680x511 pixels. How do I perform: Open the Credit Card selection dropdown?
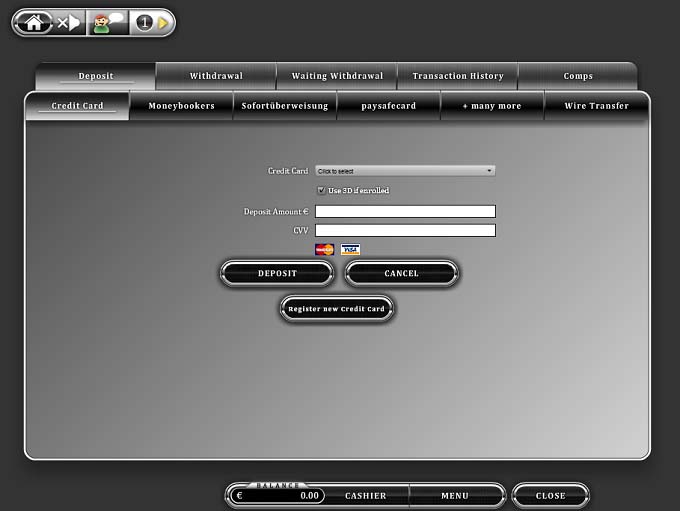(x=405, y=171)
